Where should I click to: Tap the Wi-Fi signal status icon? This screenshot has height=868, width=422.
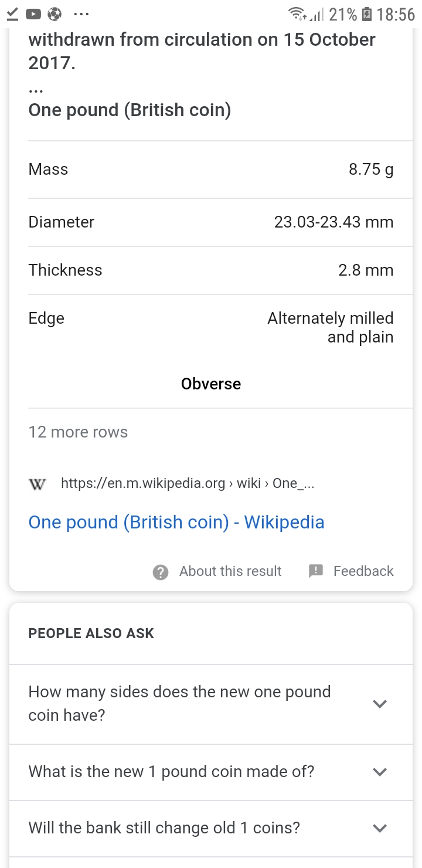click(x=298, y=13)
